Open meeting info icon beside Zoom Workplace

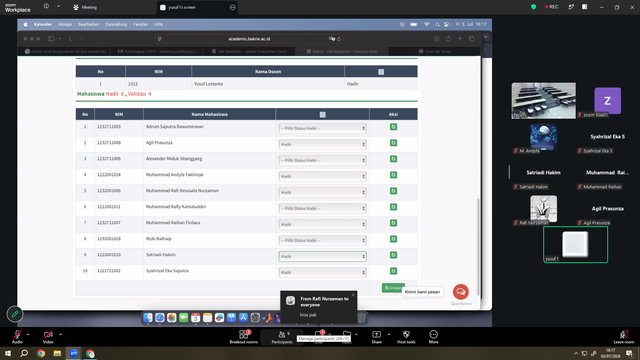(x=47, y=7)
